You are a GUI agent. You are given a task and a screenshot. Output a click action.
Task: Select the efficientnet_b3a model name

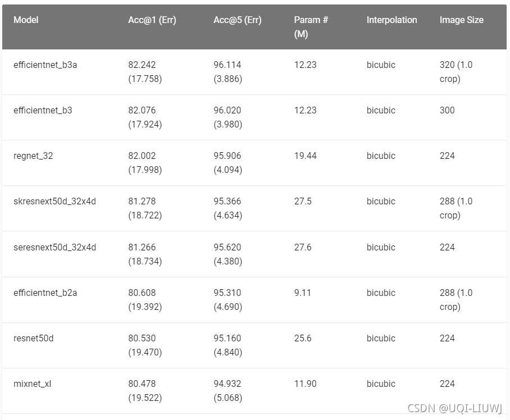pyautogui.click(x=45, y=65)
